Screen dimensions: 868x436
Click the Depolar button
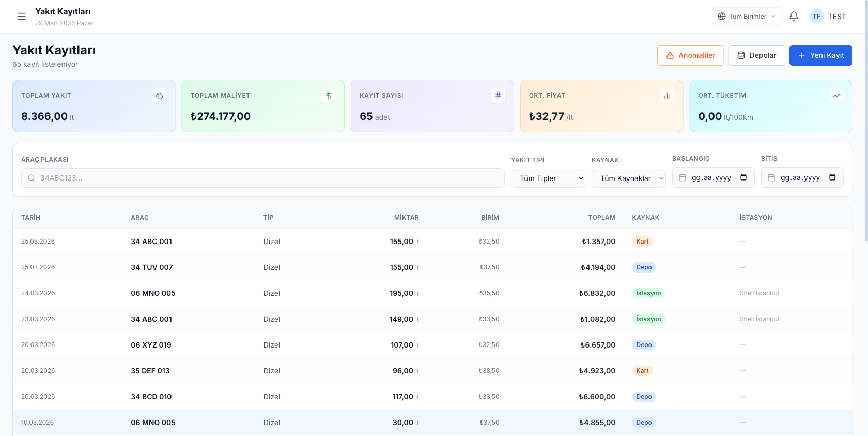756,55
